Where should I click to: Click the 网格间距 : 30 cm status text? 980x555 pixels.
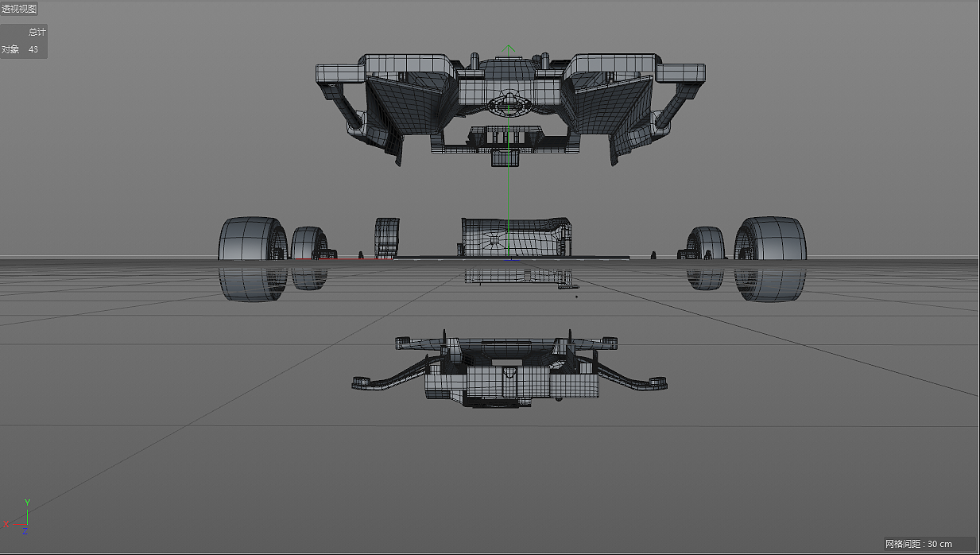(919, 544)
